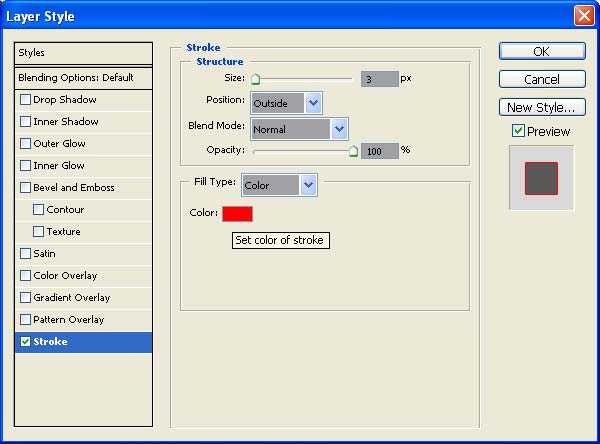Enable the Inner Shadow checkbox

tap(25, 122)
